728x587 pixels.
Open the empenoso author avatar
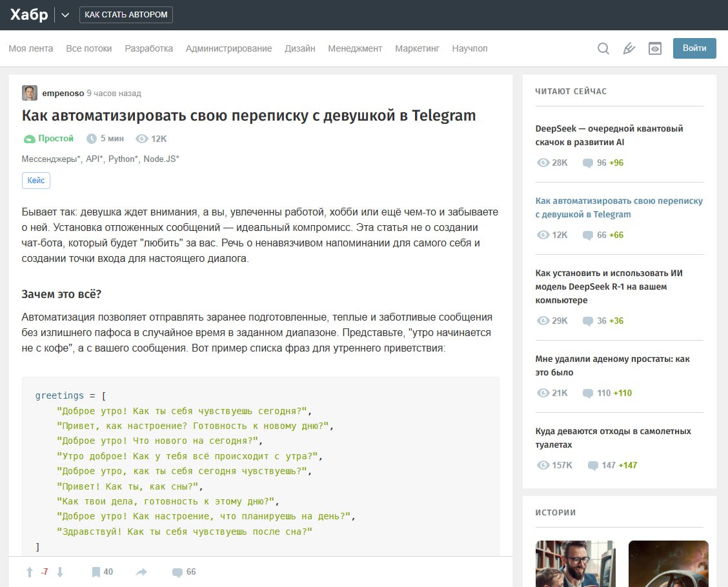tap(30, 93)
